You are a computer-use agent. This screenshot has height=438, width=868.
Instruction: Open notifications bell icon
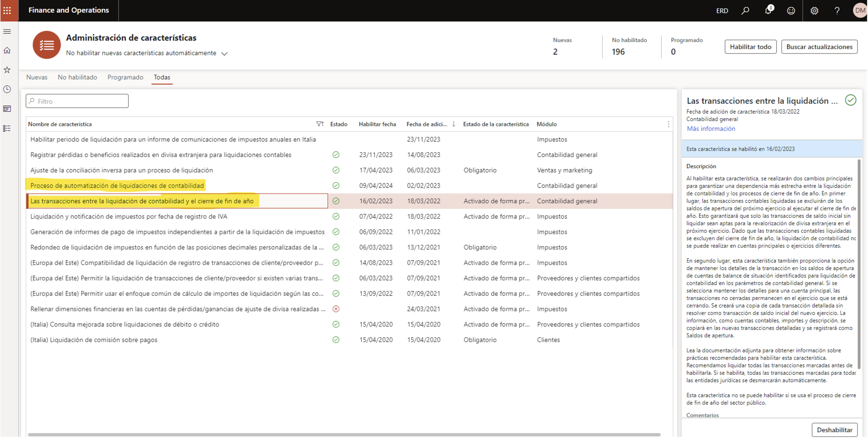[x=768, y=11]
